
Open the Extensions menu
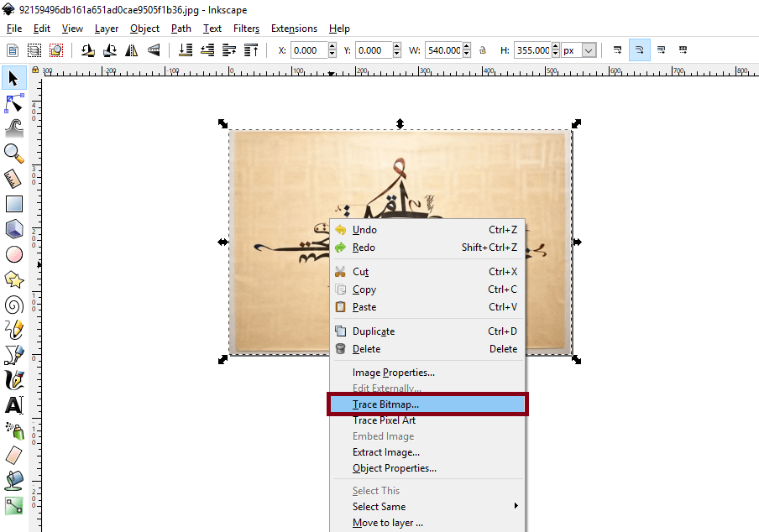point(294,29)
